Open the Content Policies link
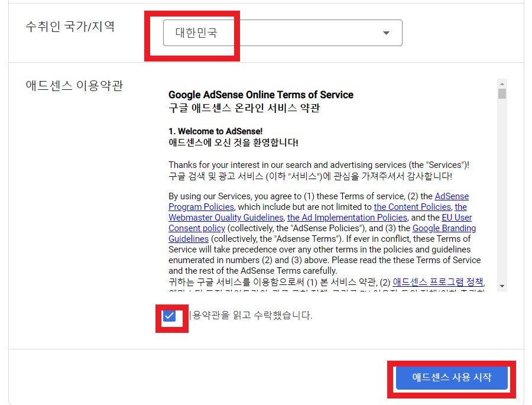The width and height of the screenshot is (532, 405). [412, 207]
